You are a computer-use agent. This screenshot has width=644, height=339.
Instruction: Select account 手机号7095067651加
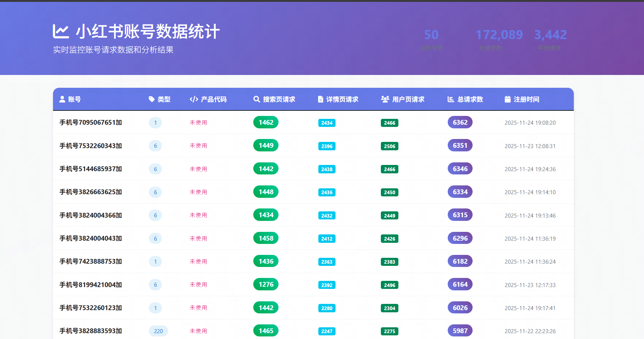click(91, 123)
